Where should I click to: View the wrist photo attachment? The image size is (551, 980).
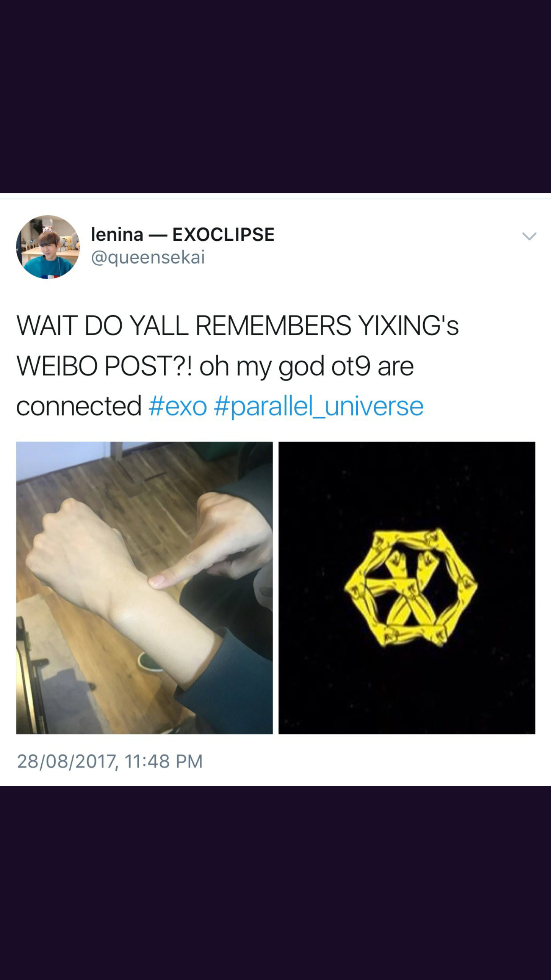(x=144, y=588)
